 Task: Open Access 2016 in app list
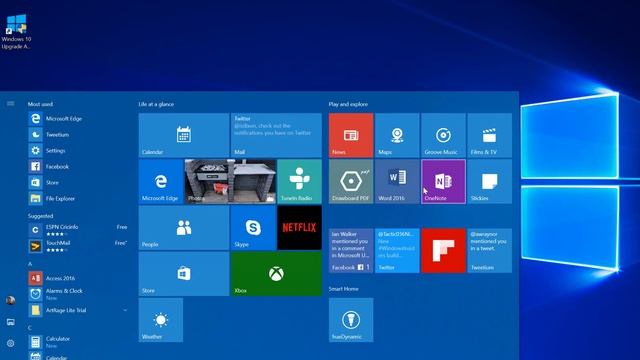[78, 278]
